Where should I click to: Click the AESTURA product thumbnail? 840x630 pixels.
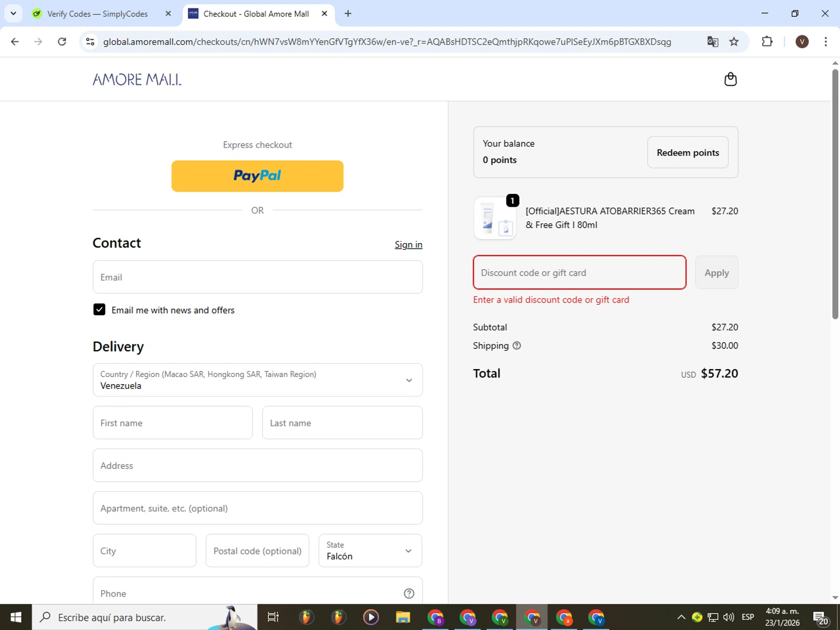(x=495, y=218)
